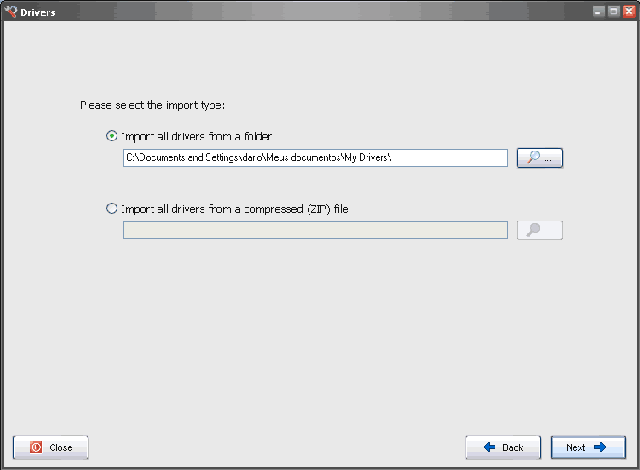Image resolution: width=640 pixels, height=470 pixels.
Task: Go to the Next wizard step
Action: coord(588,447)
